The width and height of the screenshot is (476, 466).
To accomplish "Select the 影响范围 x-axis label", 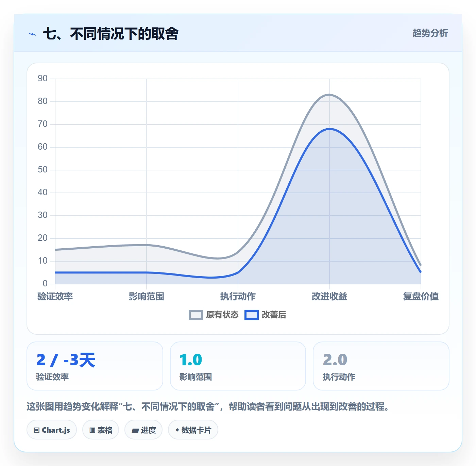I will click(x=147, y=296).
